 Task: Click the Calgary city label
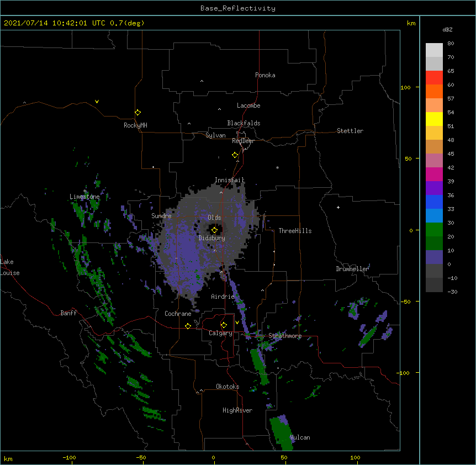point(220,333)
